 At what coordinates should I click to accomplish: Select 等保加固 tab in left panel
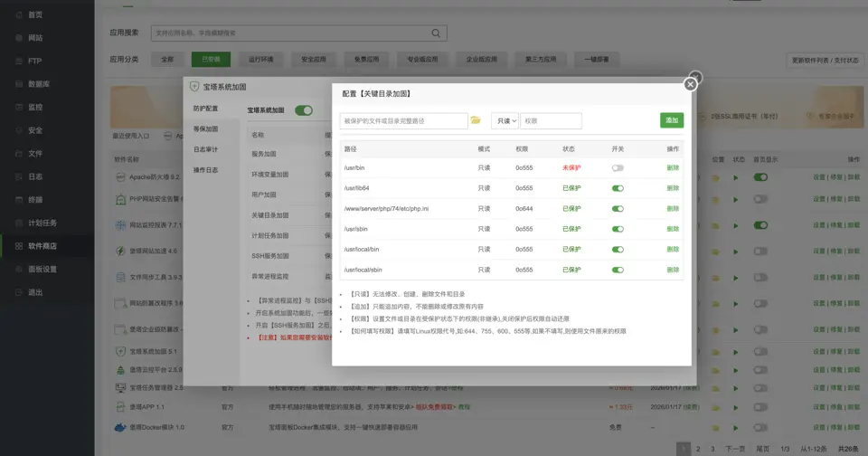[205, 129]
